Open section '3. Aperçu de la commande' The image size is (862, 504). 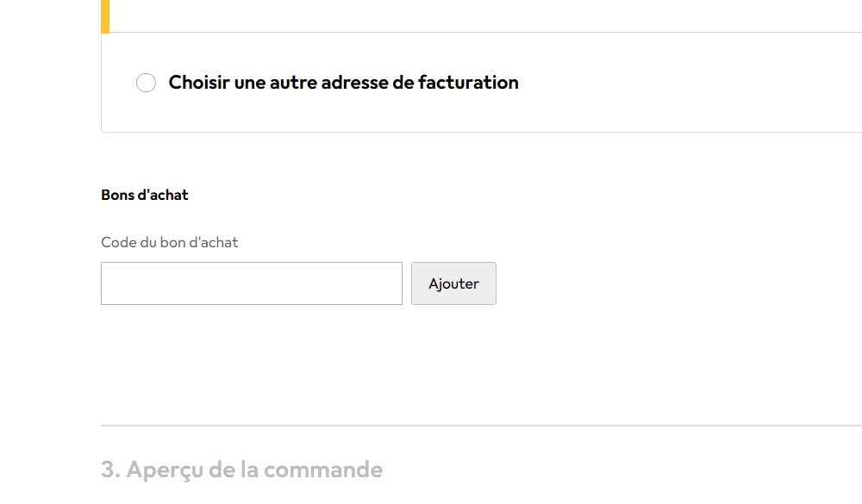coord(242,469)
